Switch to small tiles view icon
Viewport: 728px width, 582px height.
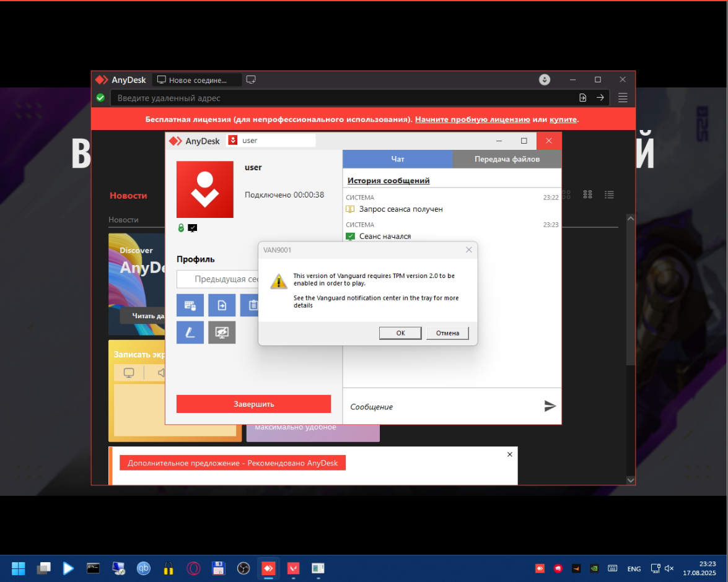click(587, 194)
